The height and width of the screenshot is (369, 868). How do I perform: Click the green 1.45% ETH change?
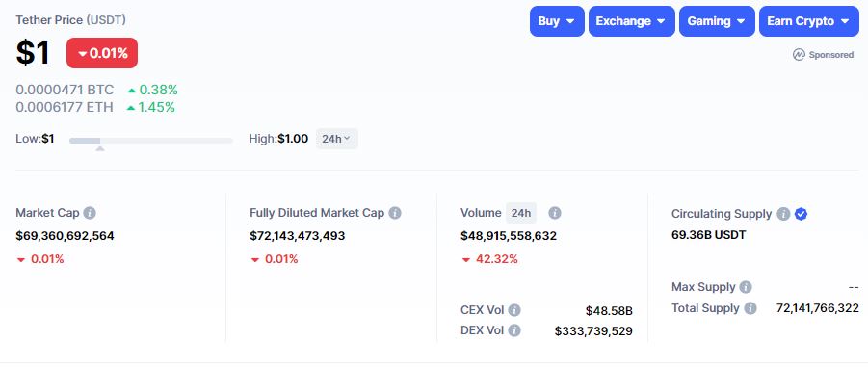[150, 107]
